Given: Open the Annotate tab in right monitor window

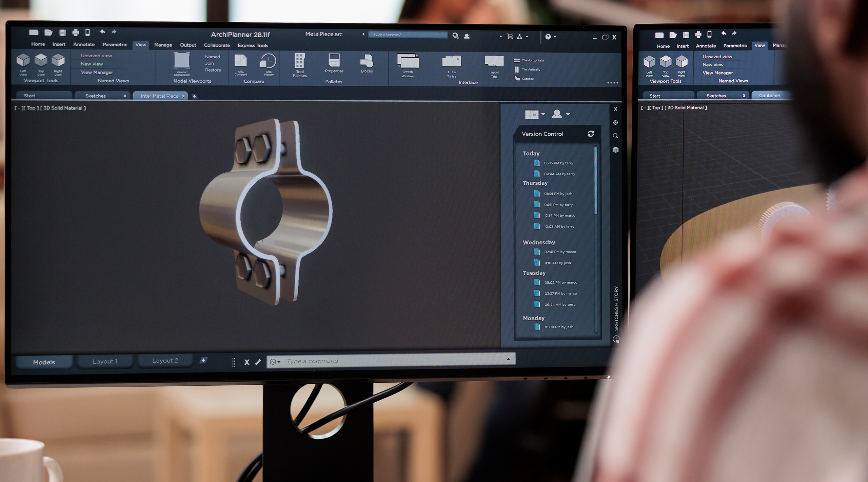Looking at the screenshot, I should click(x=706, y=46).
